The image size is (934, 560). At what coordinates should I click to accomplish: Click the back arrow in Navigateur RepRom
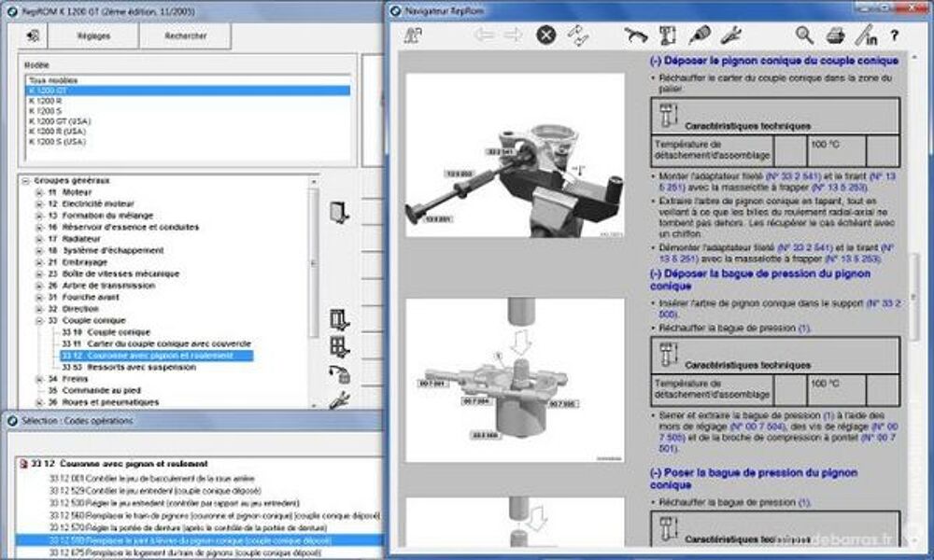pyautogui.click(x=484, y=35)
